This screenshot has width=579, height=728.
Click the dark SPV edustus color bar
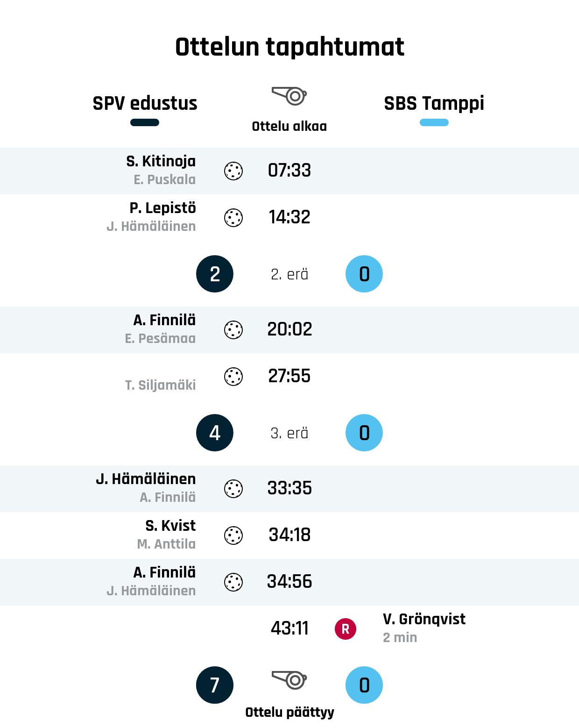pos(145,122)
